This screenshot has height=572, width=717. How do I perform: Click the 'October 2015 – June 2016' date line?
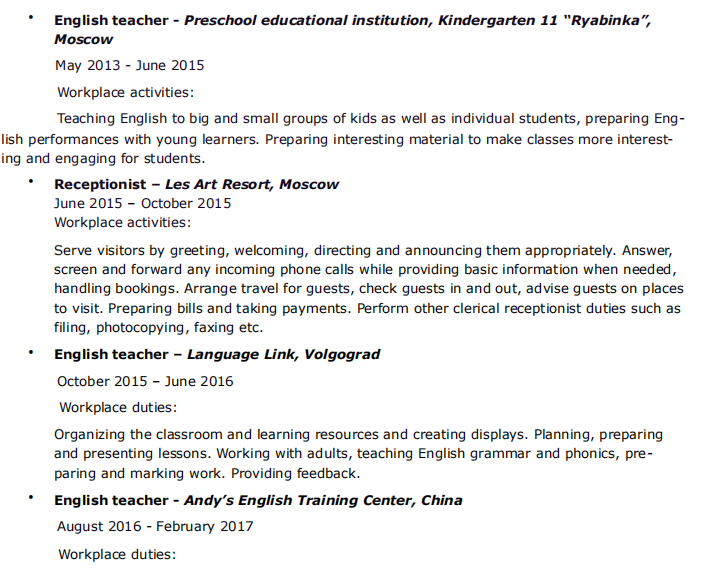pyautogui.click(x=145, y=381)
